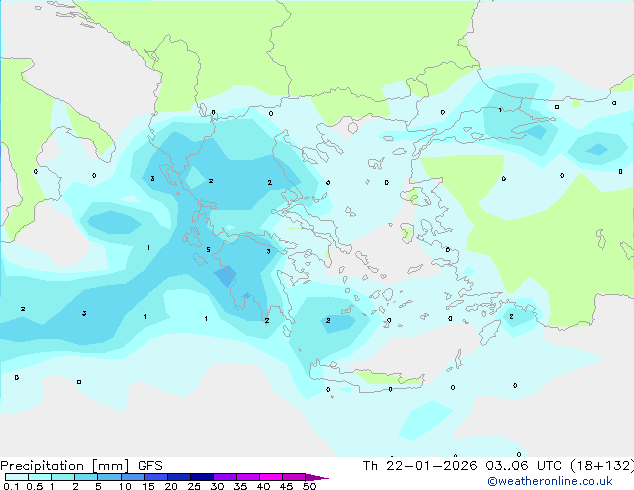Pick the 2–5 mm legend swatch
The width and height of the screenshot is (634, 490).
click(x=86, y=477)
